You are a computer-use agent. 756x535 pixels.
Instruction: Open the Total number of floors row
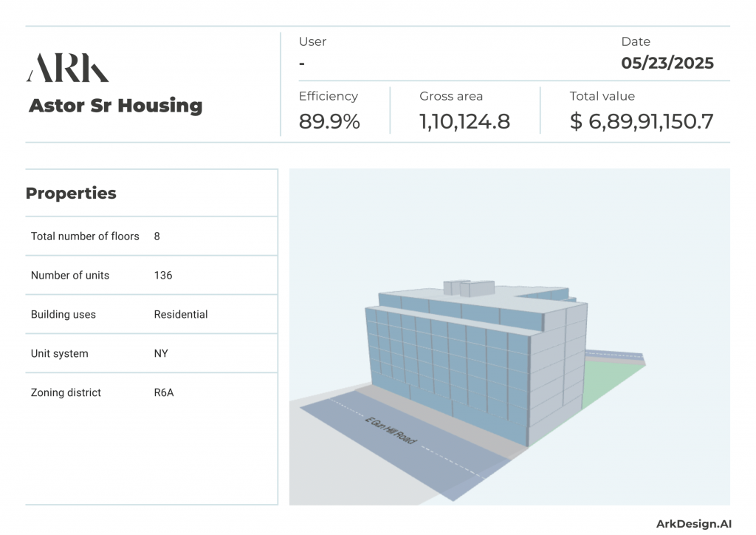tap(85, 236)
